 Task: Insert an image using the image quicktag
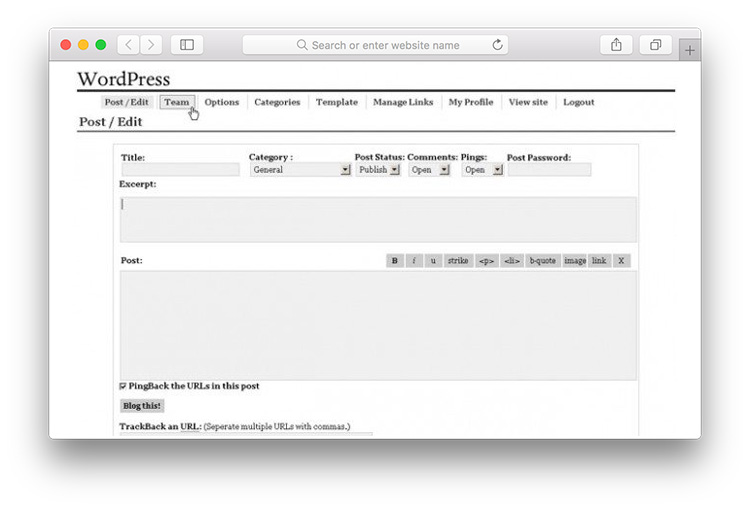pyautogui.click(x=575, y=261)
